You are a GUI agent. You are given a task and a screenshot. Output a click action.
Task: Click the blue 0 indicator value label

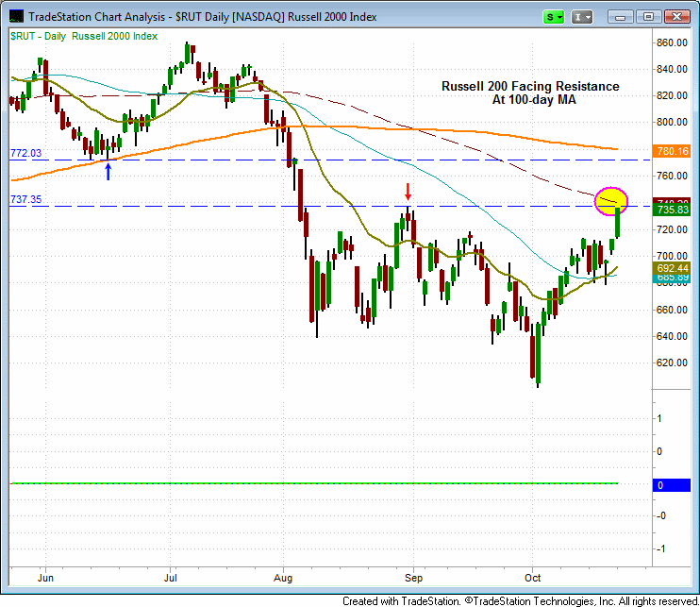[x=661, y=484]
